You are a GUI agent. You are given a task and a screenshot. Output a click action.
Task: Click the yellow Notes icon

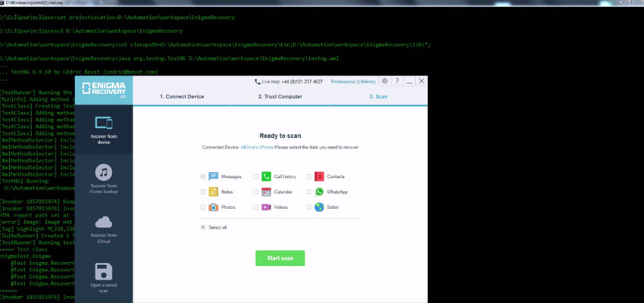[x=214, y=192]
